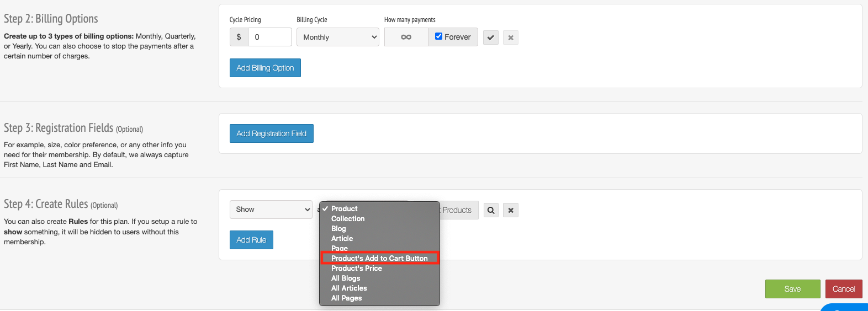Viewport: 868px width, 311px height.
Task: Click the infinity symbol payments field
Action: [x=406, y=37]
